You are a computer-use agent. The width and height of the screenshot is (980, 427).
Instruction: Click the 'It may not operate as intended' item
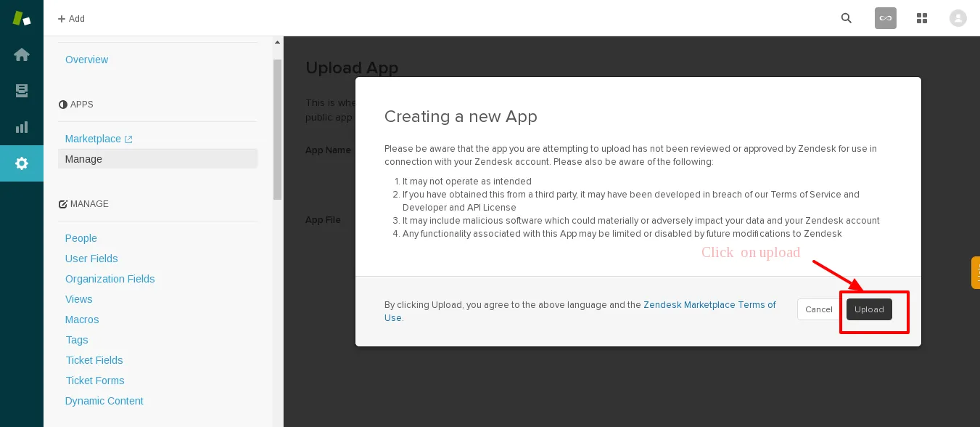point(467,182)
